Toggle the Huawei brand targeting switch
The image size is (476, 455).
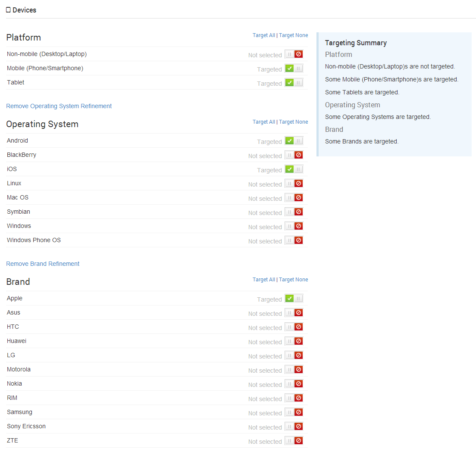pyautogui.click(x=294, y=341)
